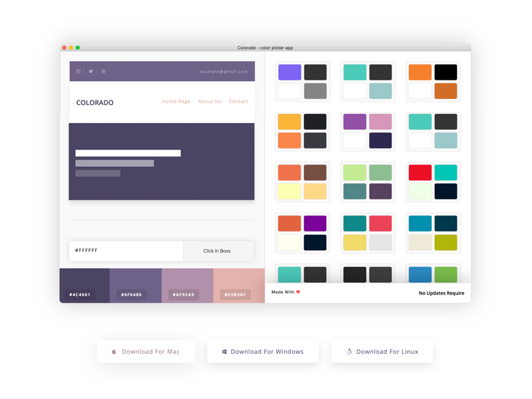Viewport: 532px width, 399px height.
Task: Pick the pale yellow swatch in coral palette
Action: (289, 192)
